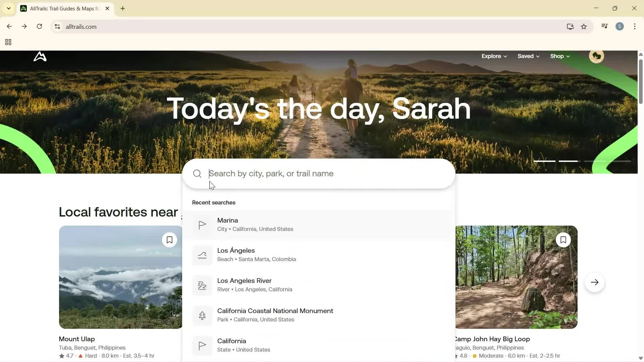Open Chrome's three-dot menu

coord(635,26)
